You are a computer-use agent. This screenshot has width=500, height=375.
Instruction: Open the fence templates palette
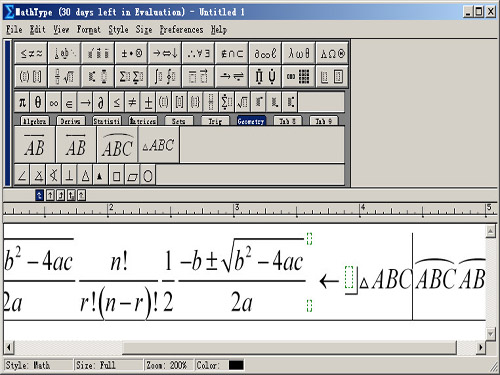pyautogui.click(x=31, y=77)
